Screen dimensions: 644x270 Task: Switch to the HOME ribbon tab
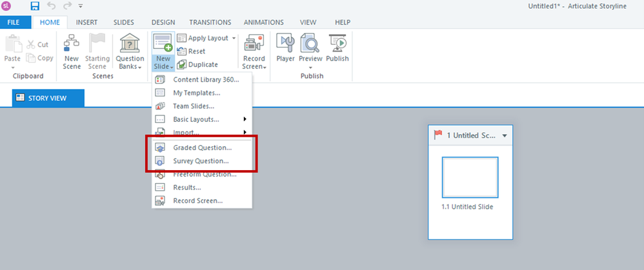point(50,22)
